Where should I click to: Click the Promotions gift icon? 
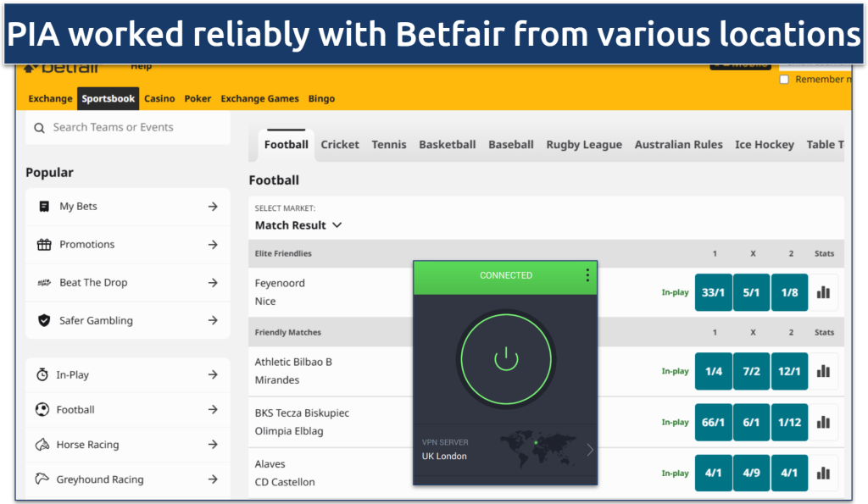(44, 245)
